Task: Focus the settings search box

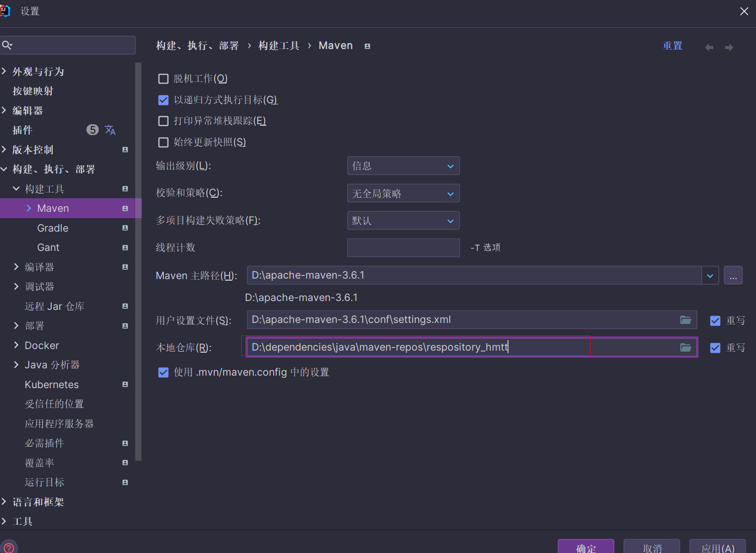Action: [68, 45]
